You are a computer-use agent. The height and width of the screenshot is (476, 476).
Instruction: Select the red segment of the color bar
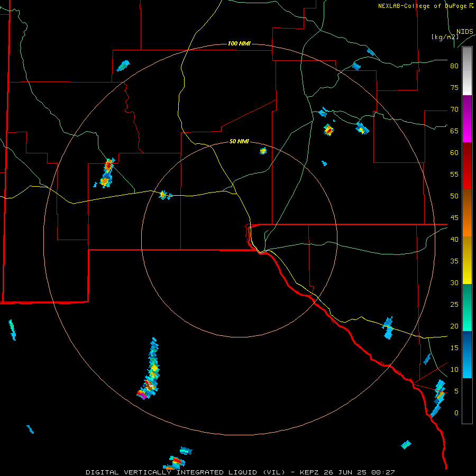pyautogui.click(x=467, y=166)
